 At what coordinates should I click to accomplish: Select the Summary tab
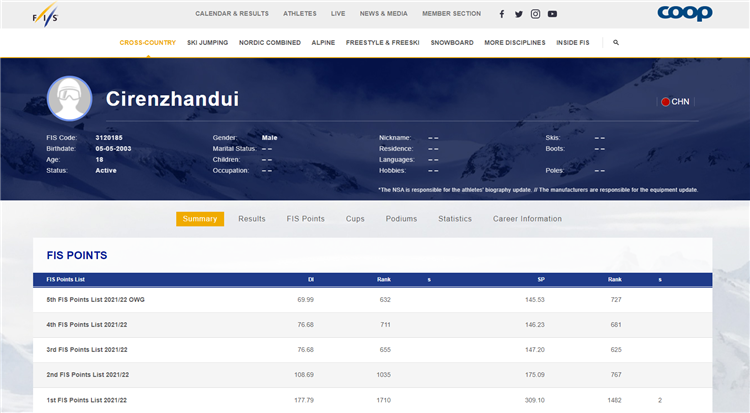pyautogui.click(x=200, y=219)
